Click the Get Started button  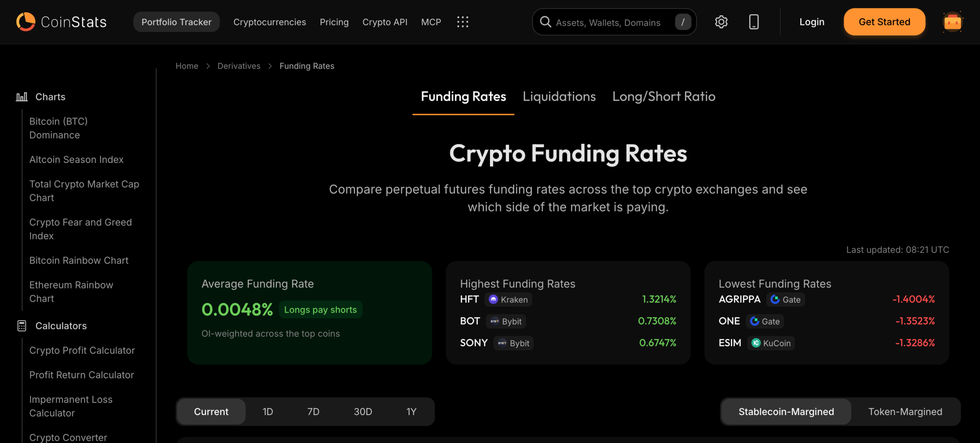(884, 22)
